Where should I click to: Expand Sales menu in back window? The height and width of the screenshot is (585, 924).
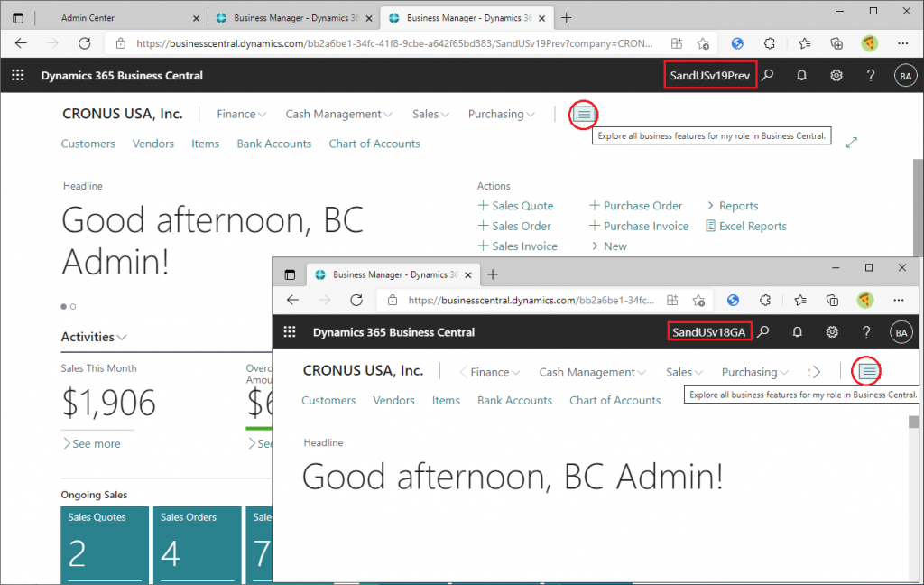(430, 114)
